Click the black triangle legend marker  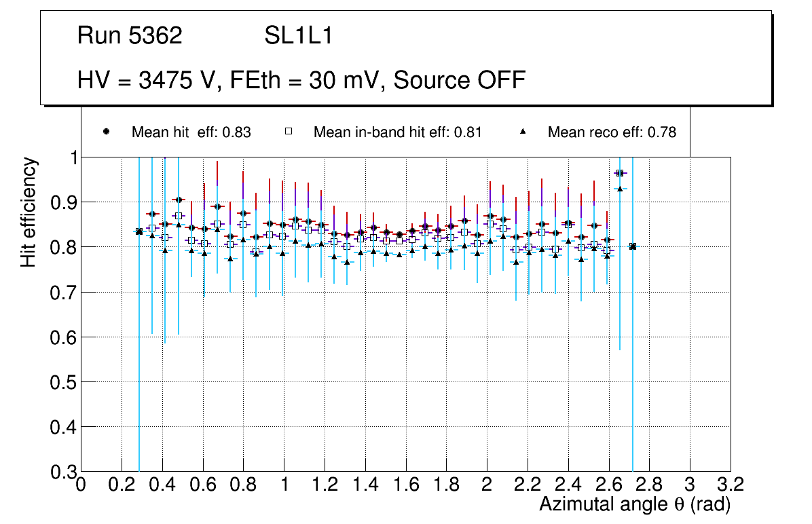click(x=523, y=132)
